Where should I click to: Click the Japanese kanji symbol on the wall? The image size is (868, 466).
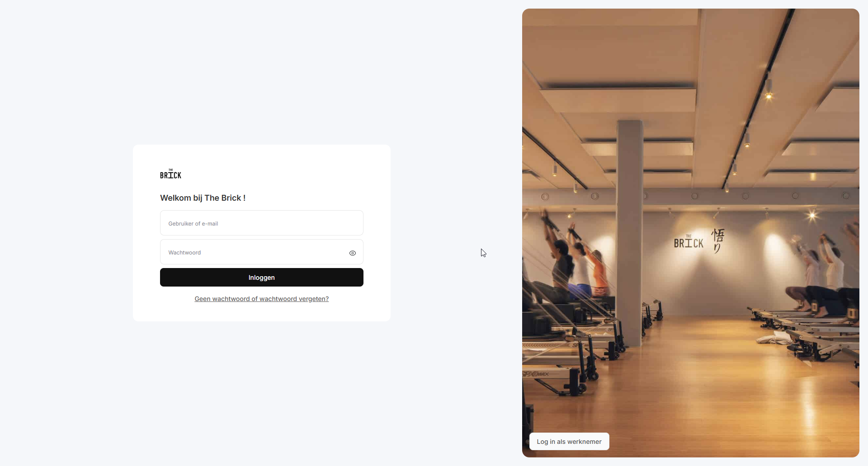click(x=718, y=240)
